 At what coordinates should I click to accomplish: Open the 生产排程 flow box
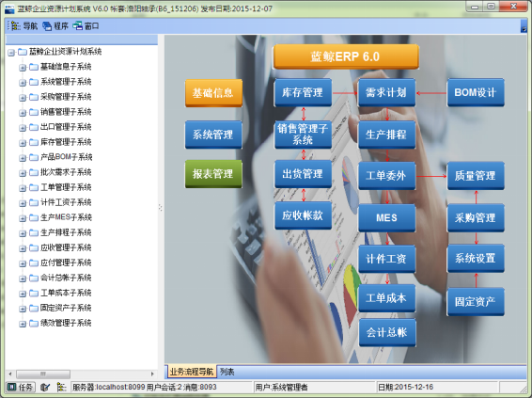(386, 135)
